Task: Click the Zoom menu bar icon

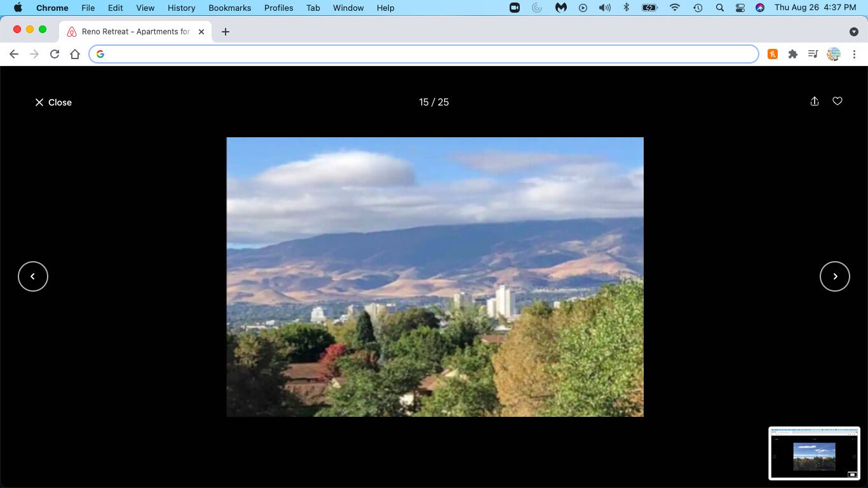Action: [x=515, y=8]
